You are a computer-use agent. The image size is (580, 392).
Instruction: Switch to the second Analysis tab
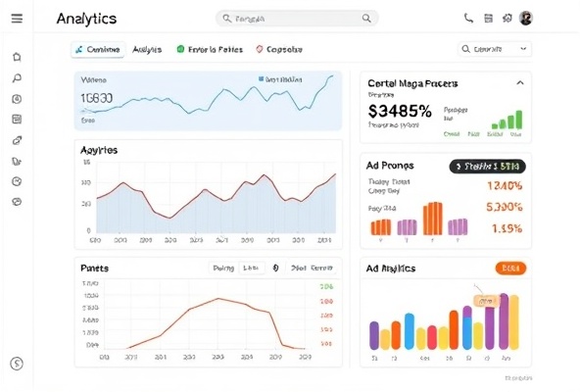(147, 50)
